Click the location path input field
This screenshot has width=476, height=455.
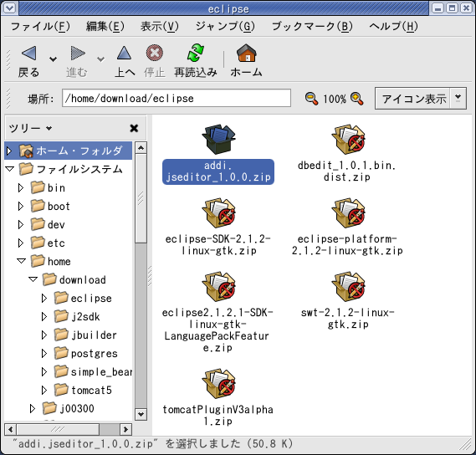click(177, 98)
